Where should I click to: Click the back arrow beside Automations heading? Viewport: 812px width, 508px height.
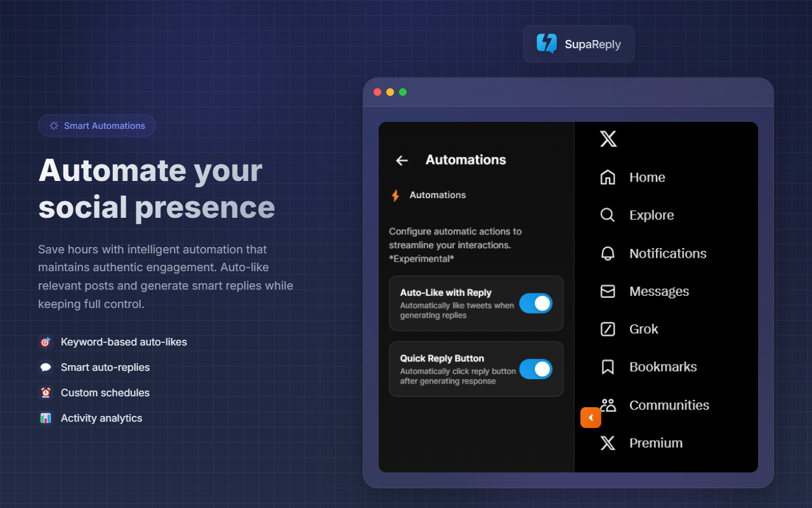[402, 161]
